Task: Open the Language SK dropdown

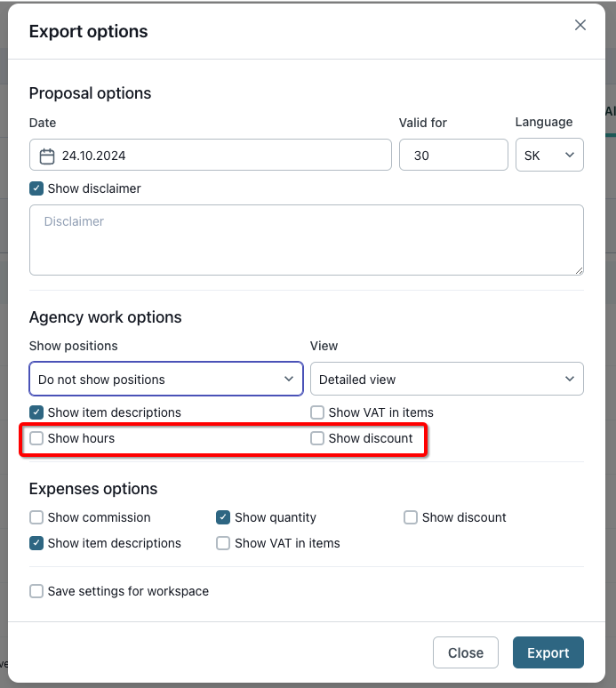Action: 549,155
